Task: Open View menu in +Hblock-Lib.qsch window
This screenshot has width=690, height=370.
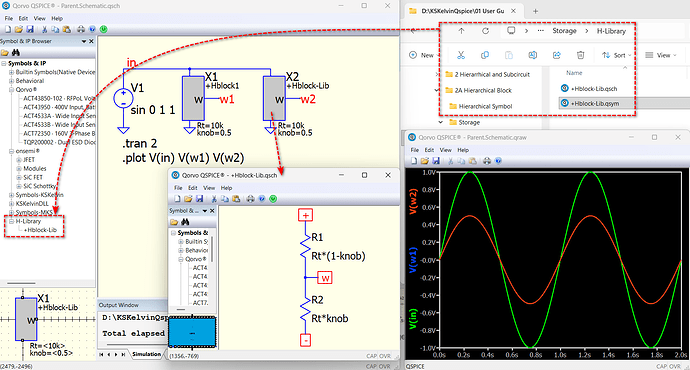Action: click(209, 188)
